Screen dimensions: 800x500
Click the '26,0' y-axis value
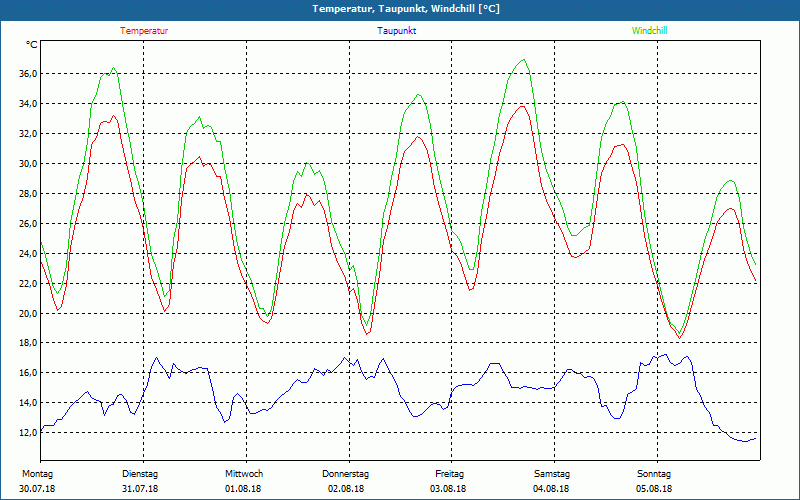[x=28, y=223]
